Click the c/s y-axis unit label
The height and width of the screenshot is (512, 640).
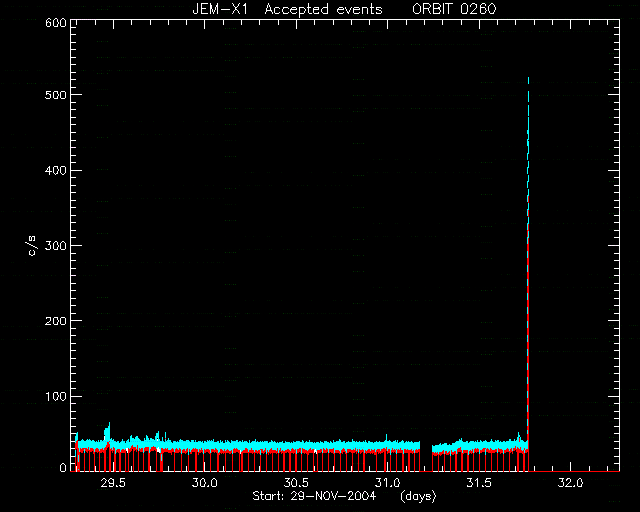32,245
